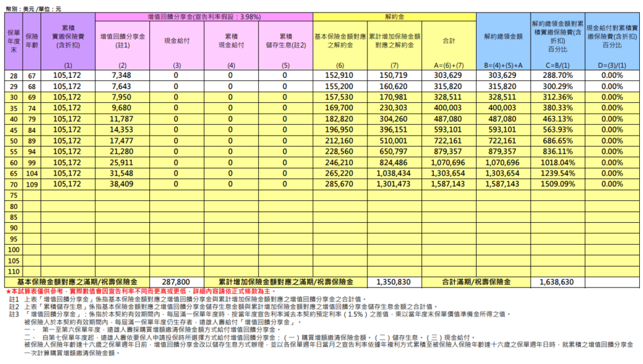
Task: Select the value 17,477
Action: click(121, 141)
